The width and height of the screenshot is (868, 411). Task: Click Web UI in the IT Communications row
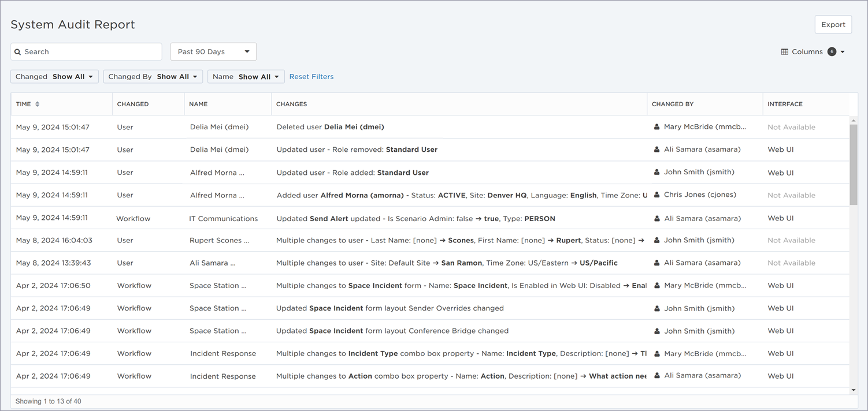pyautogui.click(x=780, y=219)
